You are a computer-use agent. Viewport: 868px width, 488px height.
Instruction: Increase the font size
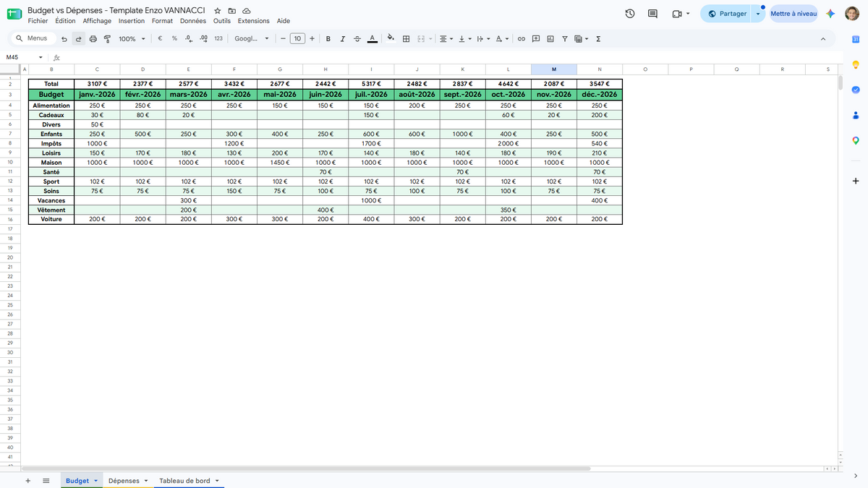[x=312, y=39]
